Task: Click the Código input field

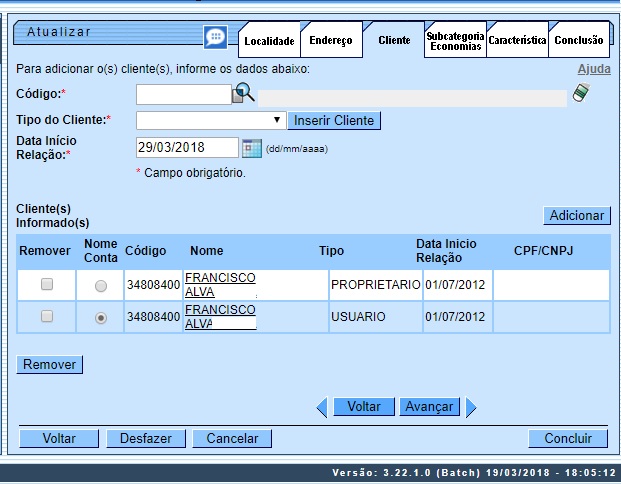Action: coord(183,95)
